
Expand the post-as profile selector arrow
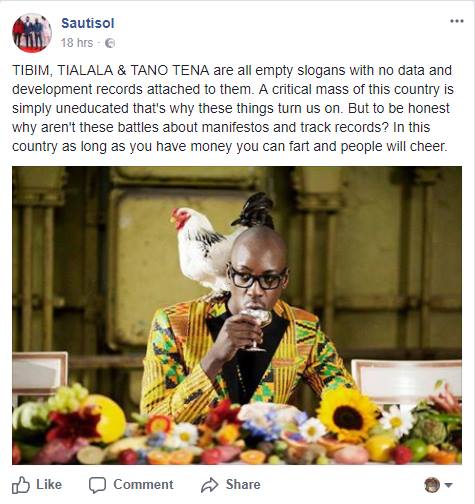pos(448,485)
